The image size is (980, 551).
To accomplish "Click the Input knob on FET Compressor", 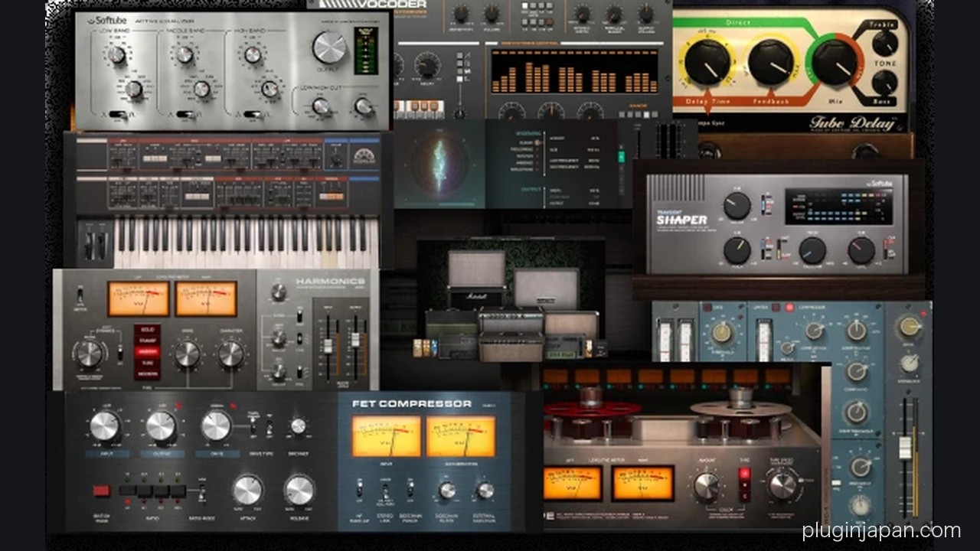I will (x=105, y=426).
